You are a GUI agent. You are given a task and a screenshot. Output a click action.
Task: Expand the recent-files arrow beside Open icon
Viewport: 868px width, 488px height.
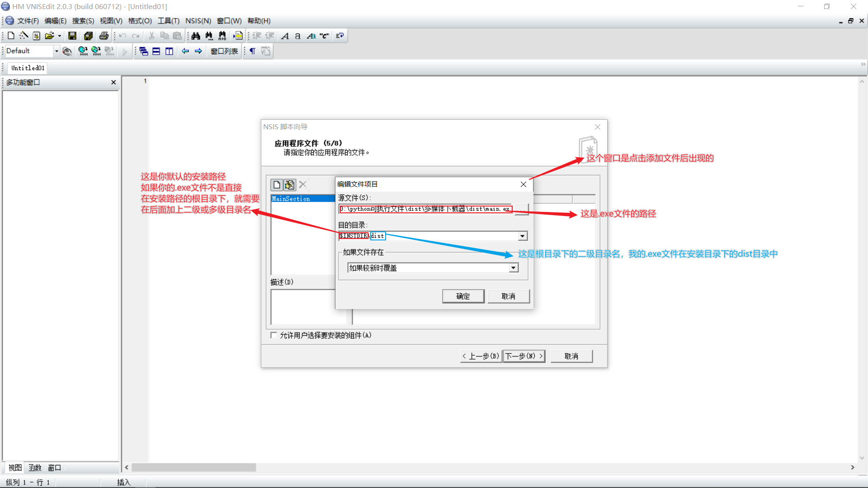point(59,36)
